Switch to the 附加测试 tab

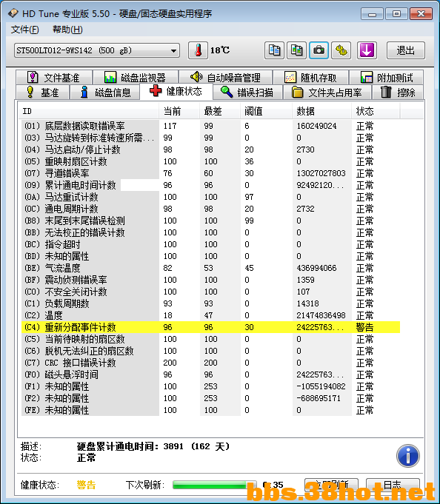[386, 78]
